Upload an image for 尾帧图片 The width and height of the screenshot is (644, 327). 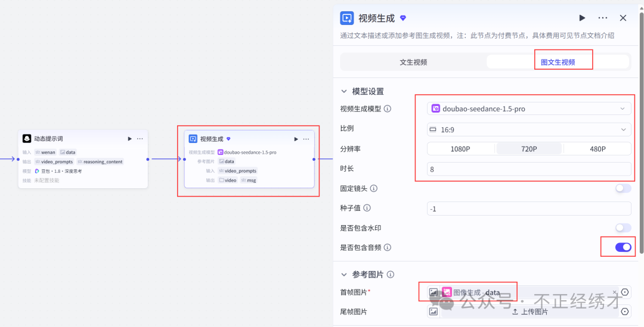(x=530, y=312)
